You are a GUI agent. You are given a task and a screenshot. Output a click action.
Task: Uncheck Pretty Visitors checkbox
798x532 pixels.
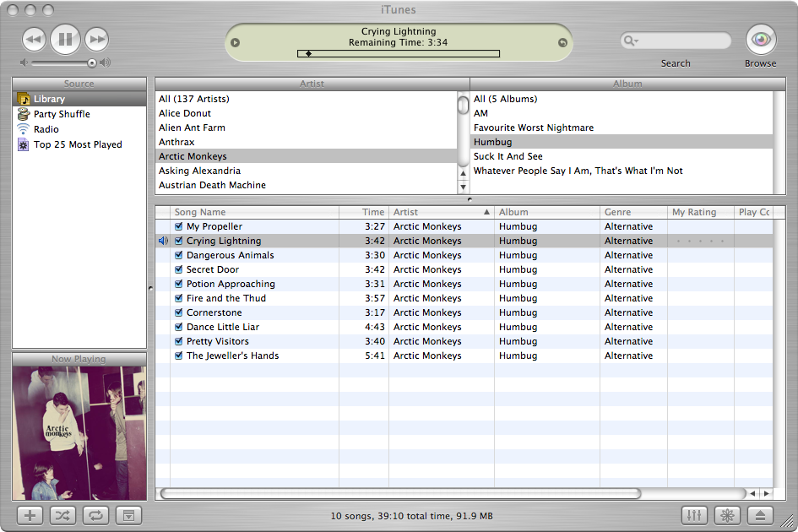[179, 341]
